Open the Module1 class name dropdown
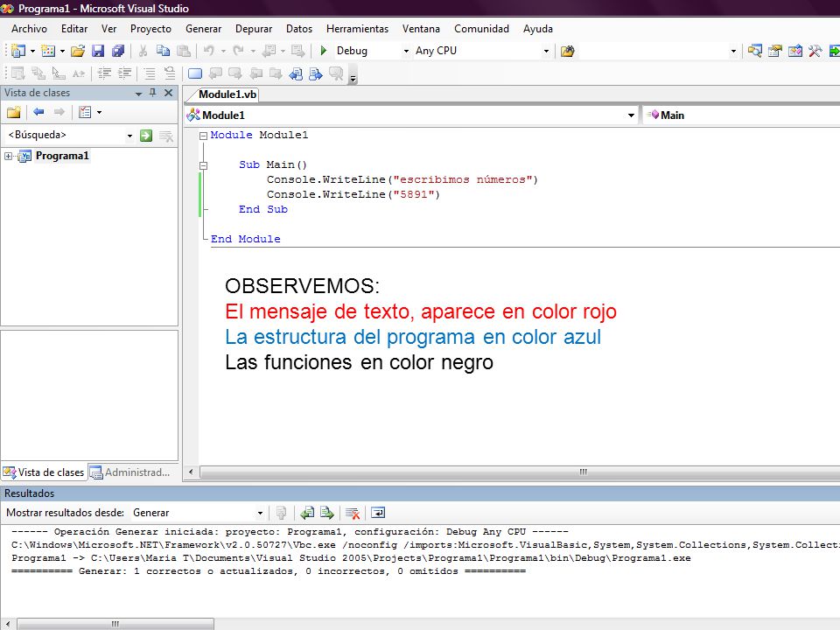 coord(631,115)
